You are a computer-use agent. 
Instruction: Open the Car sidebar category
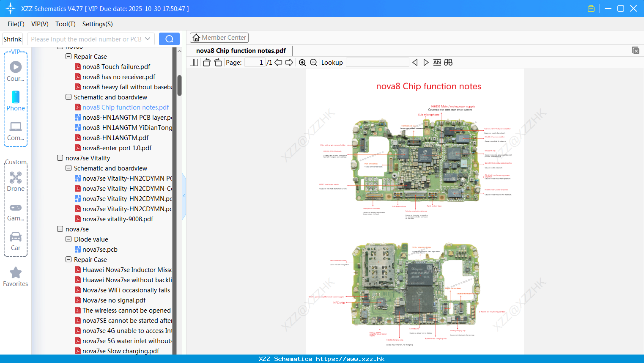click(16, 241)
